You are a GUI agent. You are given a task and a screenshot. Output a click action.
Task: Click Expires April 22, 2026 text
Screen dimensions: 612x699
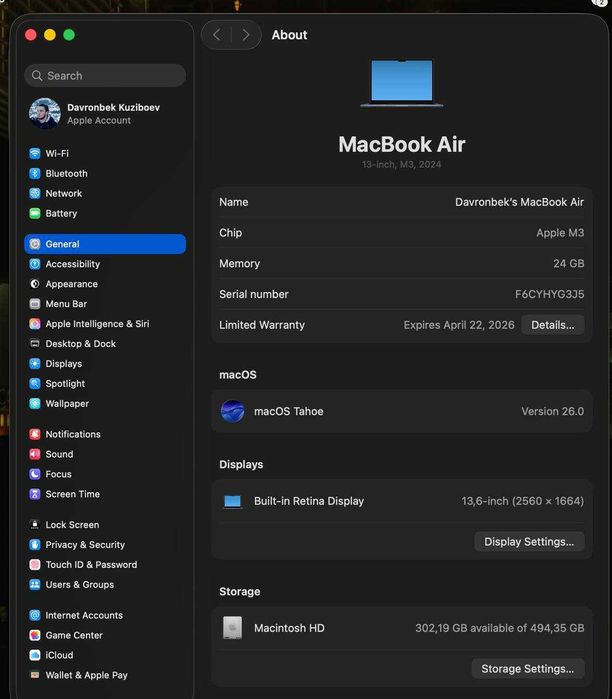(x=459, y=325)
